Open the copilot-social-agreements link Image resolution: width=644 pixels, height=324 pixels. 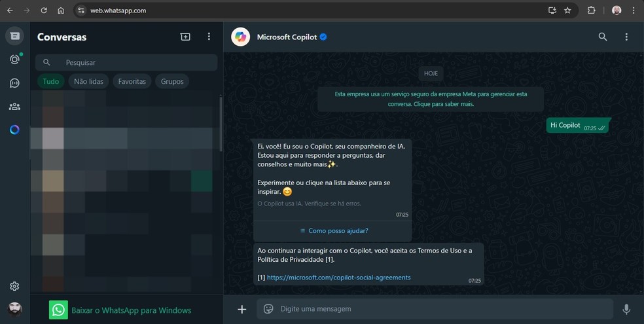click(x=339, y=278)
